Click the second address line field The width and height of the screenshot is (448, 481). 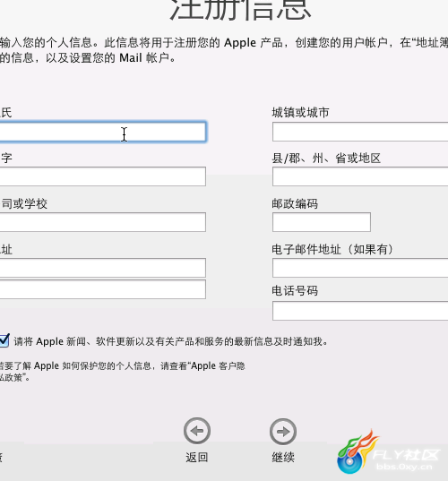pyautogui.click(x=103, y=289)
